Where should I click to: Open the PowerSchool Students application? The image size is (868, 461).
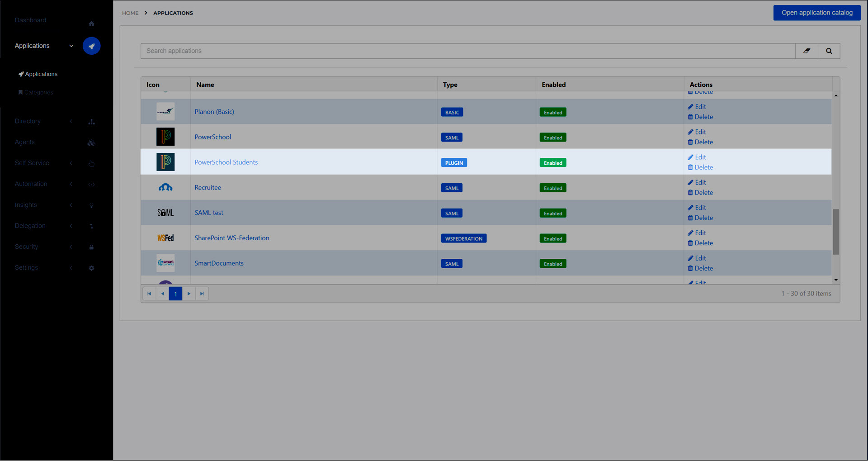(x=226, y=162)
